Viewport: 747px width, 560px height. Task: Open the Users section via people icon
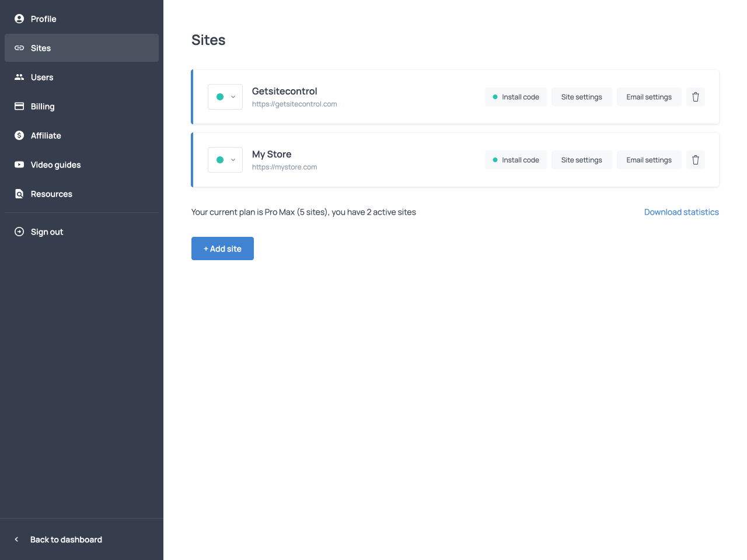[x=19, y=77]
